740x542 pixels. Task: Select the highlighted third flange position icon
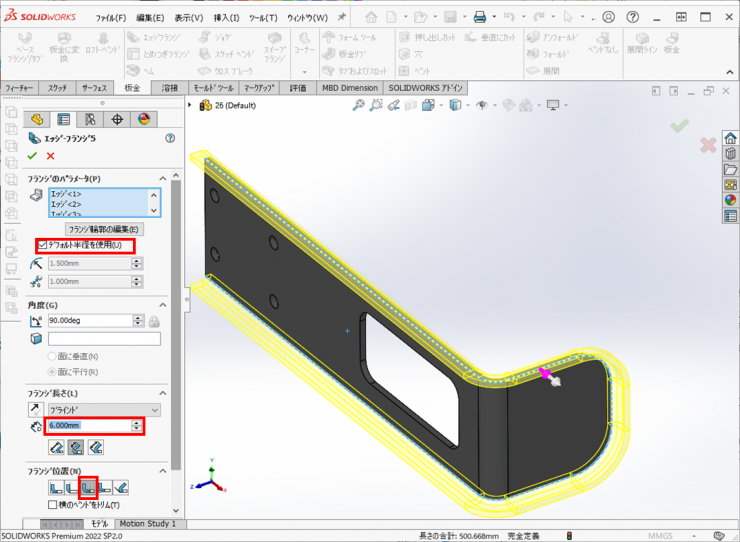[x=88, y=488]
